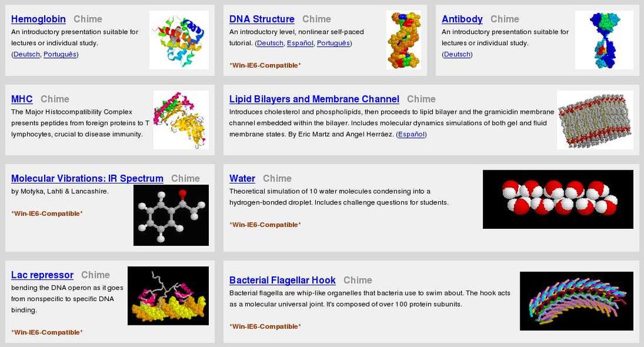Open Molecular Vibrations: IR Spectrum link
644x347 pixels.
tap(87, 179)
